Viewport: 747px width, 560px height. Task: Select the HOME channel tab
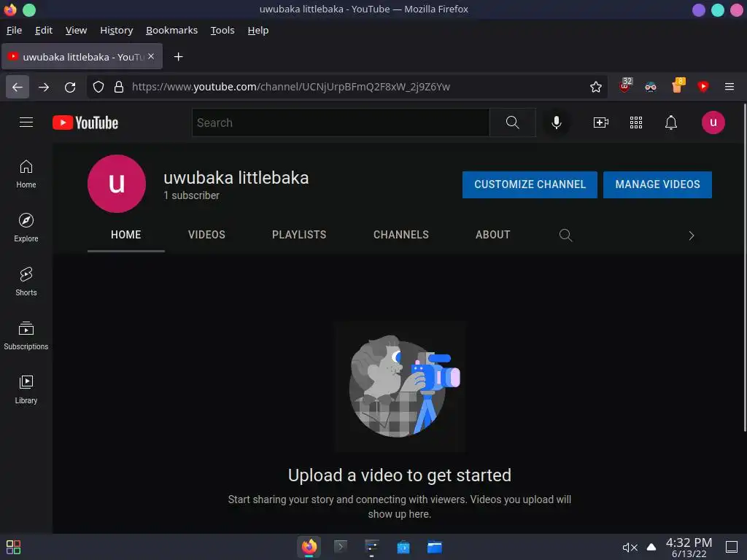point(125,235)
